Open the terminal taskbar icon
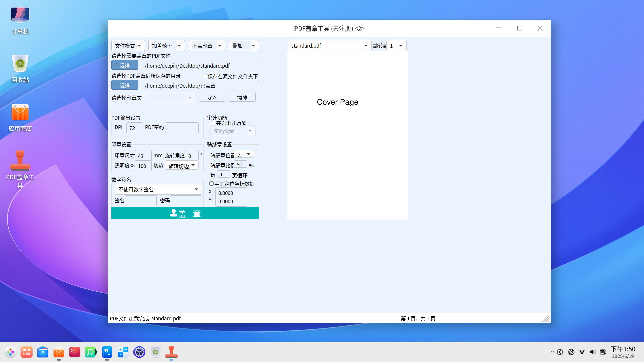Image resolution: width=644 pixels, height=362 pixels. click(75, 352)
